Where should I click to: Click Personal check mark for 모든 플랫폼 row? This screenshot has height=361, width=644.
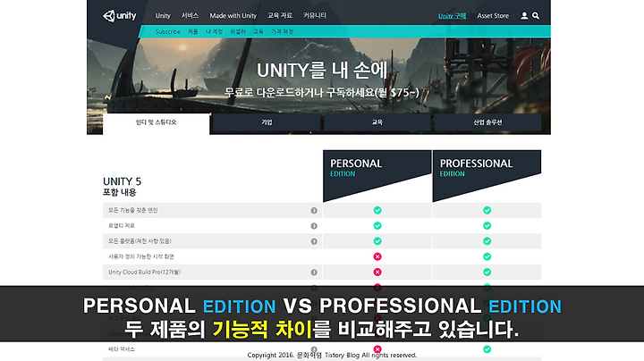tap(377, 241)
